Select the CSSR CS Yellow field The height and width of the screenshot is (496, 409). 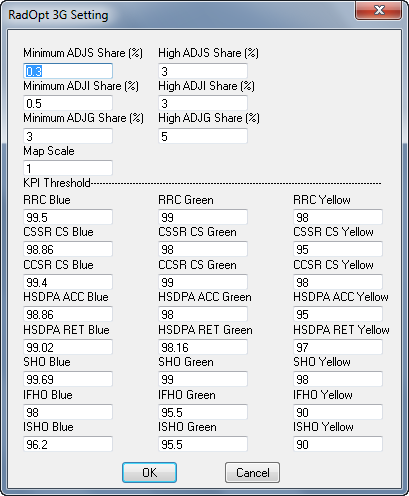pos(338,249)
